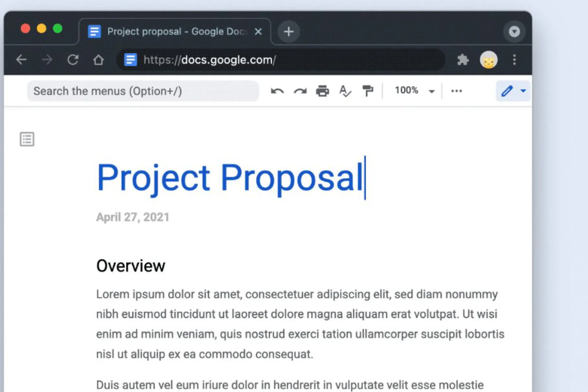Select the Spelling and grammar check icon
This screenshot has height=392, width=588.
click(344, 91)
